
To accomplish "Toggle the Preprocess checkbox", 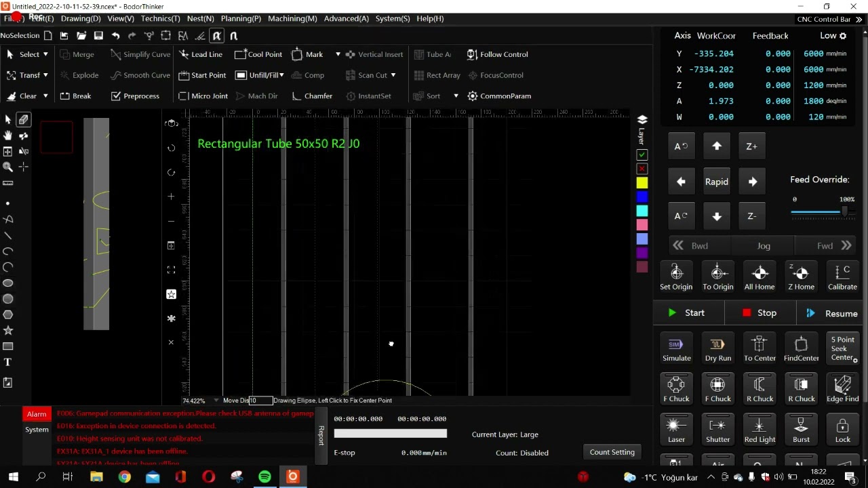I will click(116, 96).
